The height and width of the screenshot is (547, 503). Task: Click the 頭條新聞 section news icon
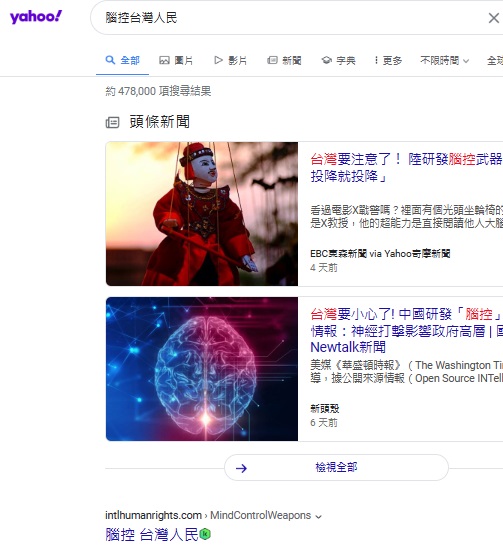112,122
